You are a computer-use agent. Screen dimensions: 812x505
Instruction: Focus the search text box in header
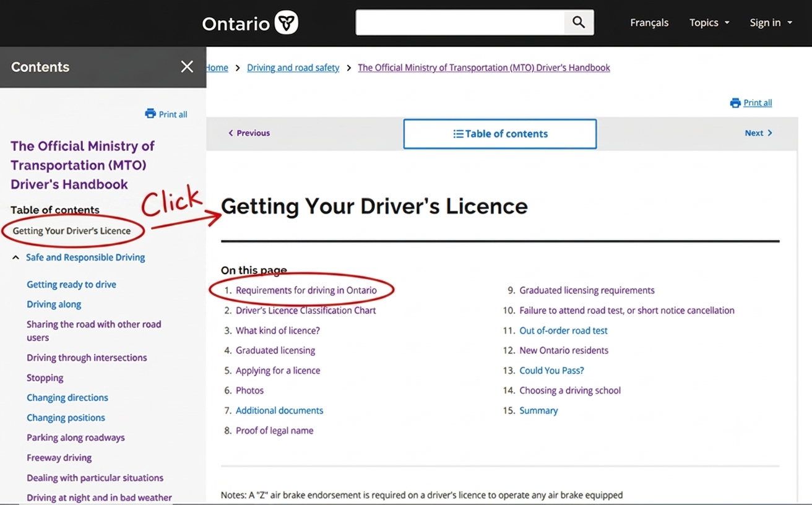[x=460, y=23]
